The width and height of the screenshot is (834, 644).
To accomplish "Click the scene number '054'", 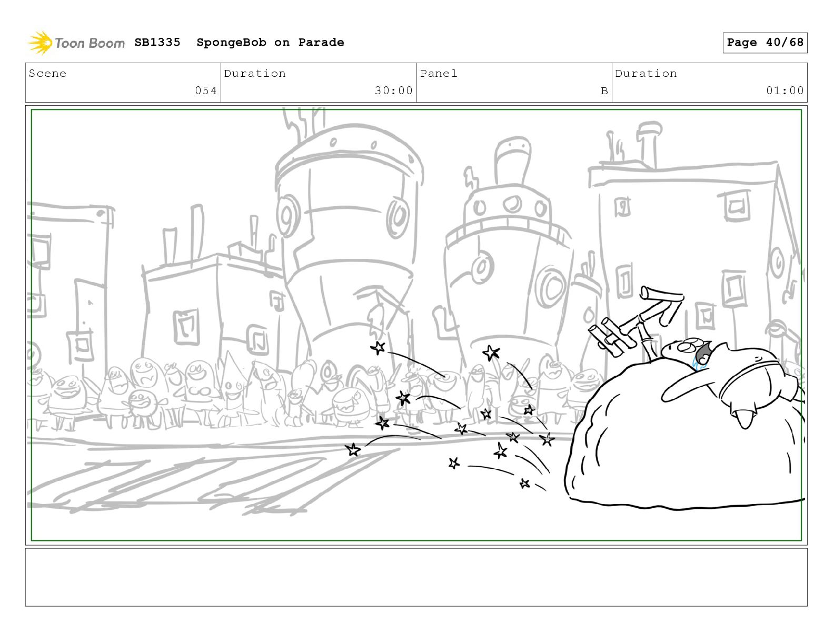I will (x=206, y=90).
